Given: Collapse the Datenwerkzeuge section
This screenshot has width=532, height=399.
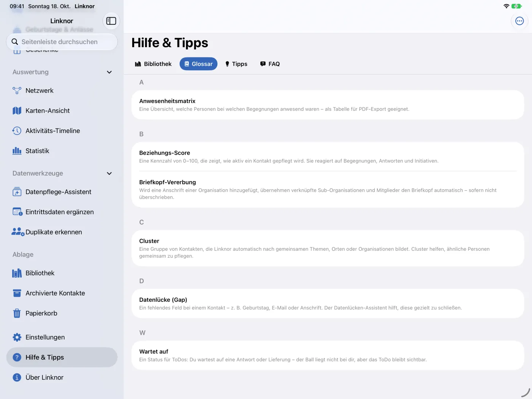Looking at the screenshot, I should coord(109,174).
